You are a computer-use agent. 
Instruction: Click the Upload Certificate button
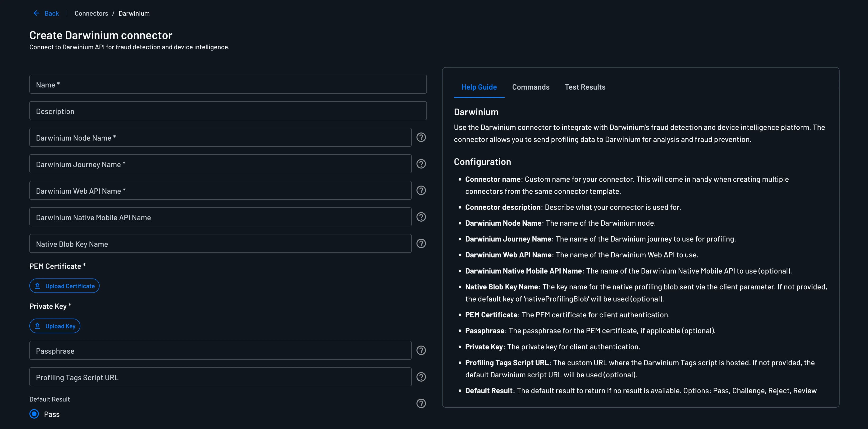tap(64, 286)
